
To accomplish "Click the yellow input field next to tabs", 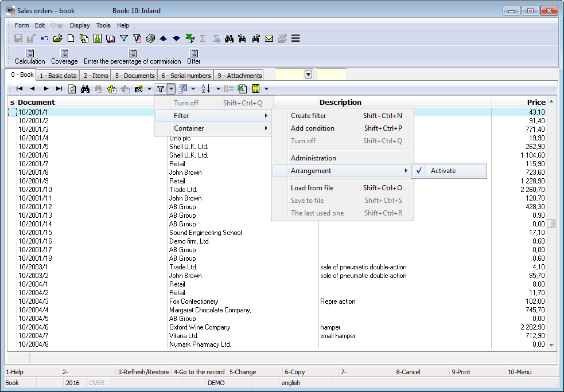I will (x=332, y=75).
